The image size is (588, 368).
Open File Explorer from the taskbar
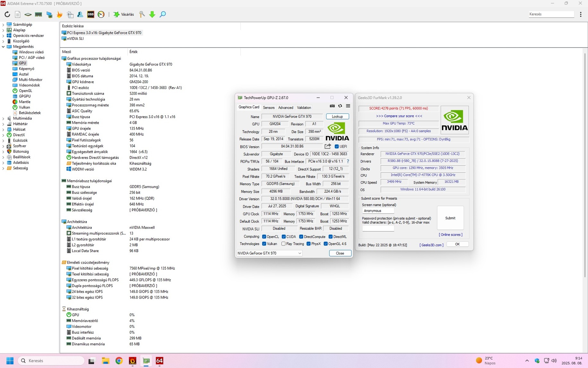(x=106, y=361)
